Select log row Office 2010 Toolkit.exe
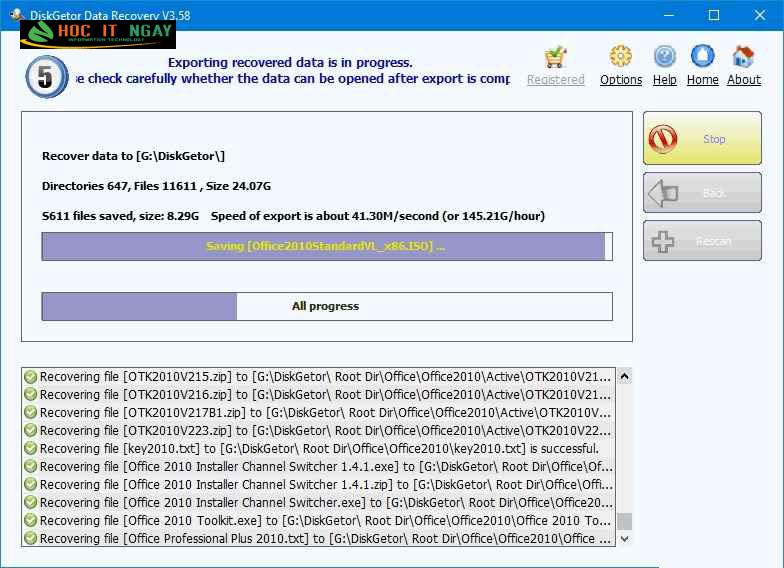Image resolution: width=784 pixels, height=568 pixels. 319,520
